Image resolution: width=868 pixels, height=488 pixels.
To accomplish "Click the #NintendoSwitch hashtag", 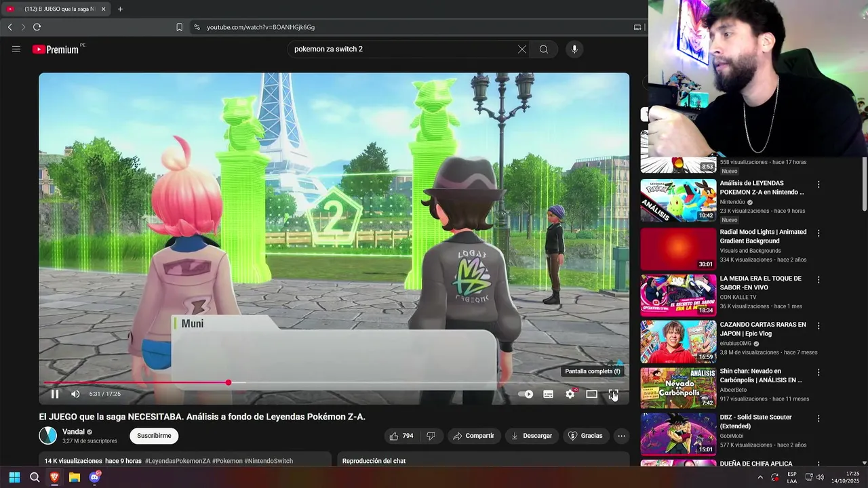I will [269, 461].
